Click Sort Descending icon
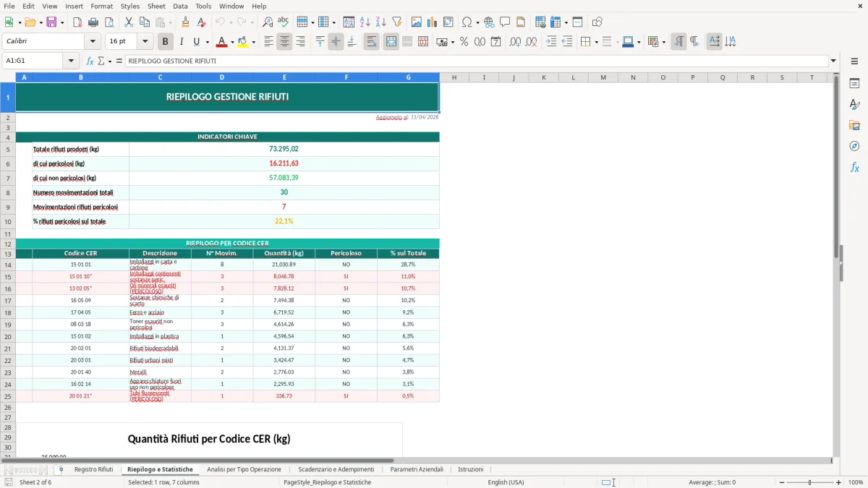 [x=380, y=22]
